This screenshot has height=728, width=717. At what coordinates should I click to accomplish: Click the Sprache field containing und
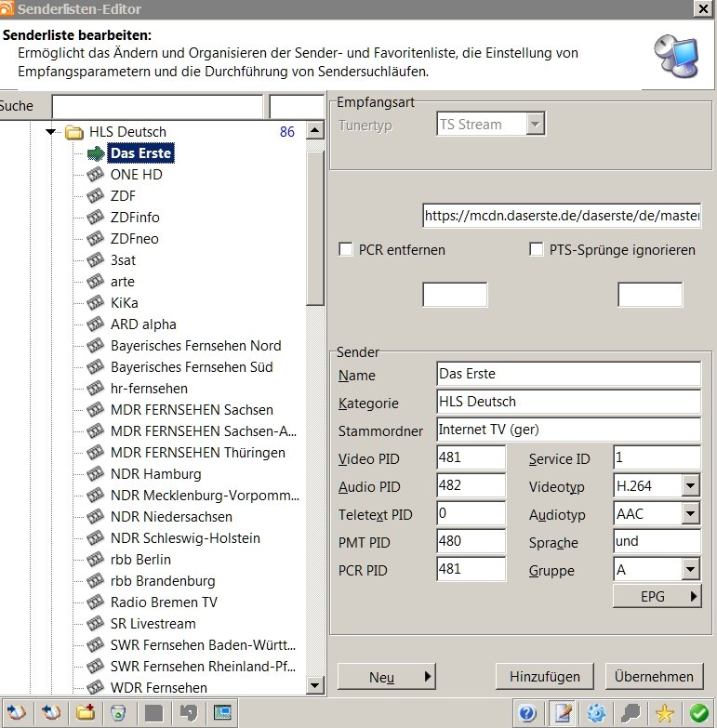pyautogui.click(x=657, y=541)
